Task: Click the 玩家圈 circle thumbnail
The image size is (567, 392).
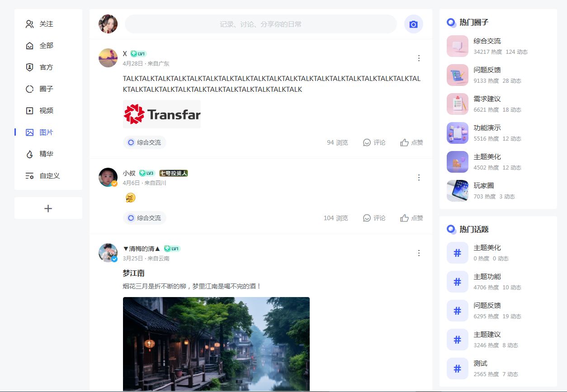Action: (x=458, y=191)
